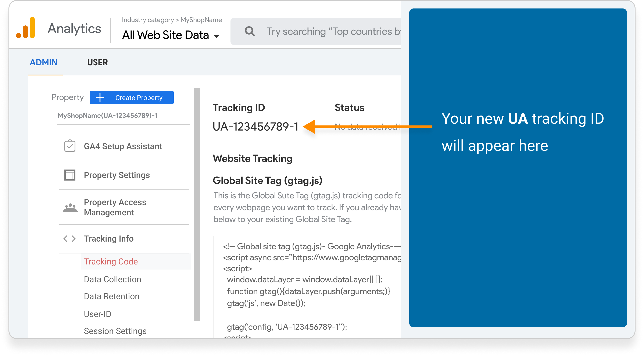Switch to the ADMIN tab
Screen dimensions: 644x356
click(x=43, y=62)
